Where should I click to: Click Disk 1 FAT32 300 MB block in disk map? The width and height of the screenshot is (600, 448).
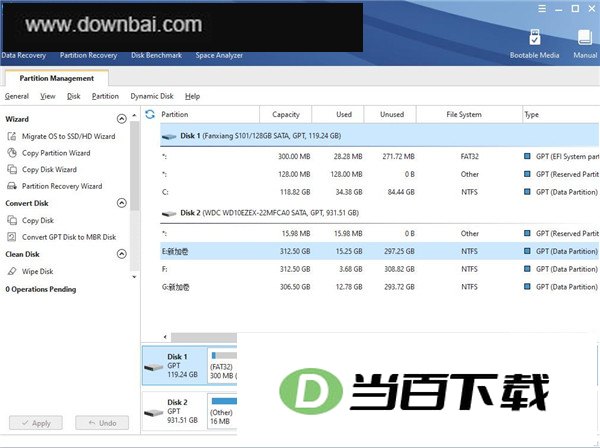[x=222, y=366]
